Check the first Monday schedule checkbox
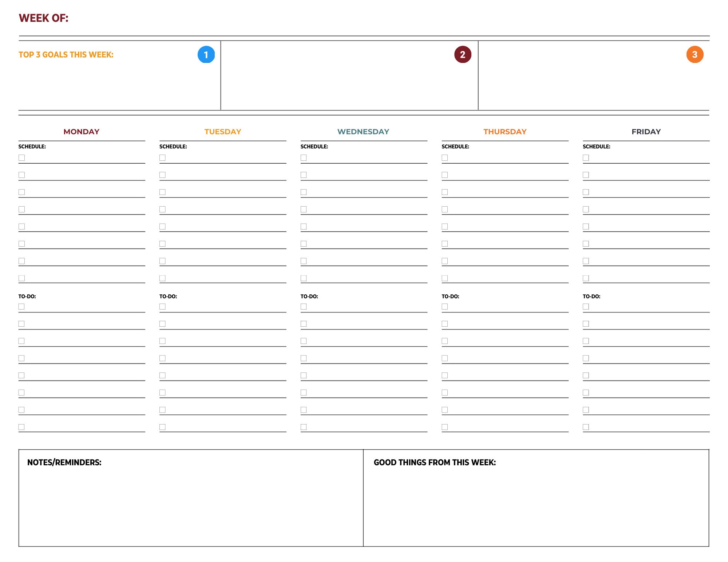This screenshot has width=728, height=562. pyautogui.click(x=22, y=158)
